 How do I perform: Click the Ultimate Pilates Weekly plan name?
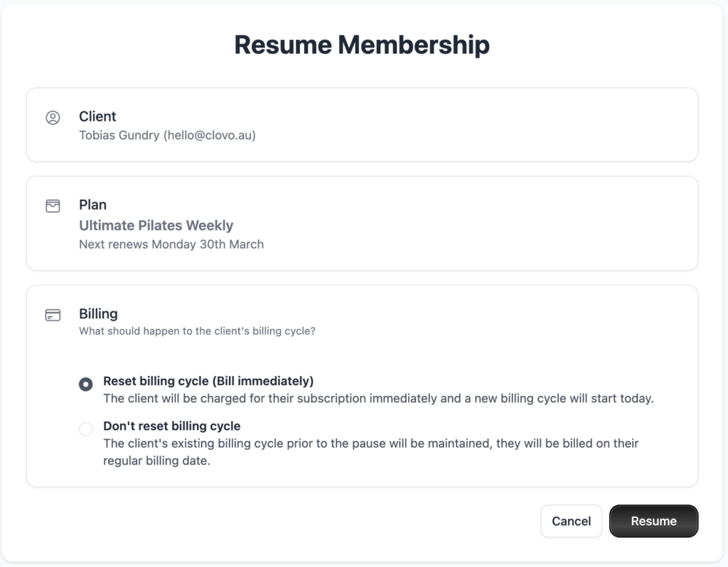(x=156, y=225)
